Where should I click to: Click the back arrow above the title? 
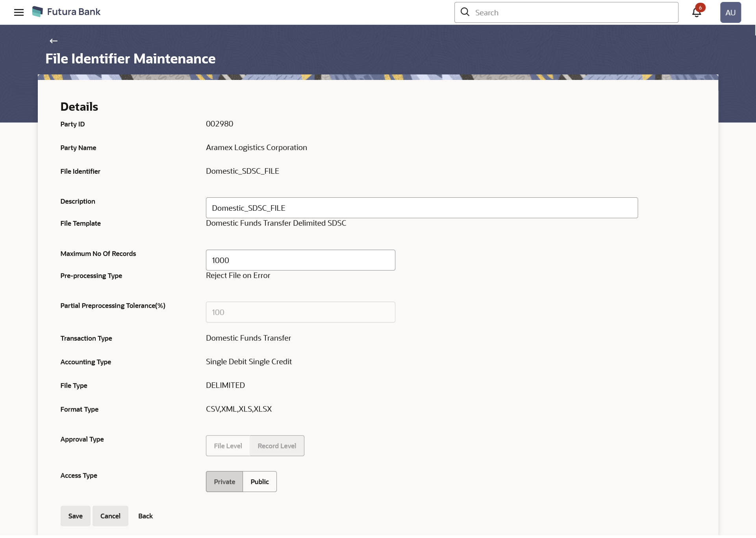tap(54, 41)
